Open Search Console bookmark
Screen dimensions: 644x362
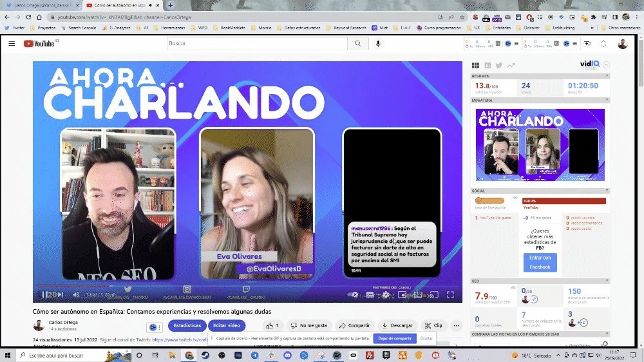click(x=79, y=28)
